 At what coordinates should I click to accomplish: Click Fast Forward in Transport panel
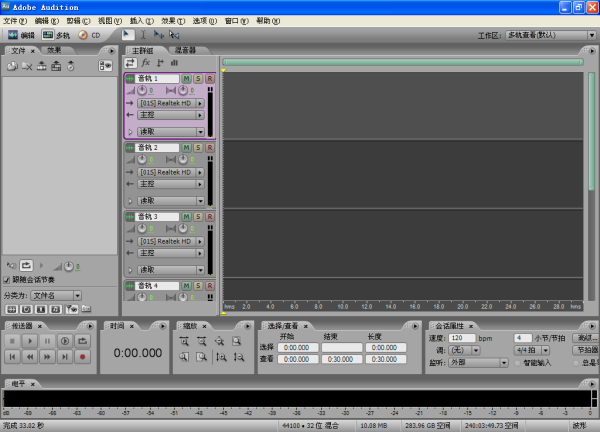point(47,357)
